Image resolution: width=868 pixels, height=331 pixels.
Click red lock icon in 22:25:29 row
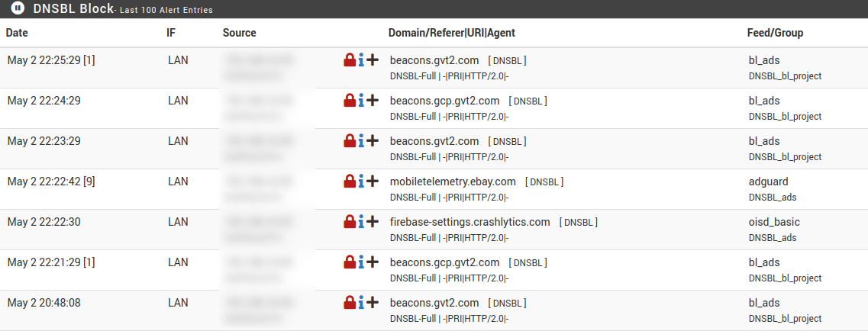(350, 59)
